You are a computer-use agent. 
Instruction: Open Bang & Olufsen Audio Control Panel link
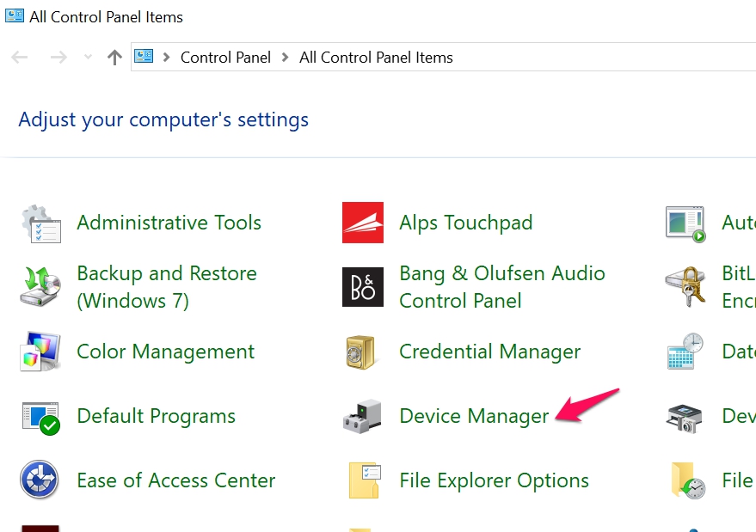point(502,287)
